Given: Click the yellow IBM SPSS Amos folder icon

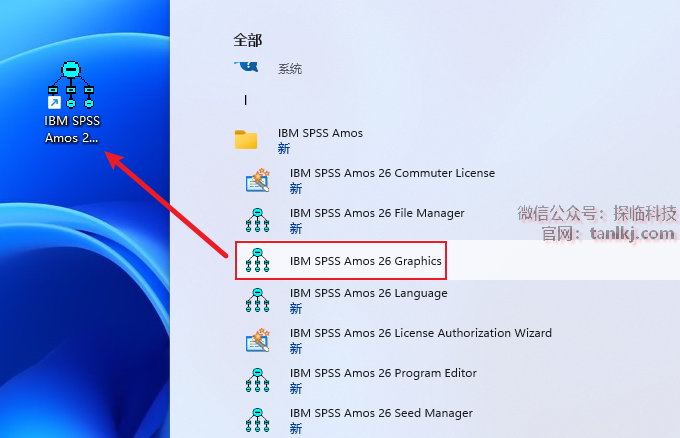Looking at the screenshot, I should pos(246,140).
